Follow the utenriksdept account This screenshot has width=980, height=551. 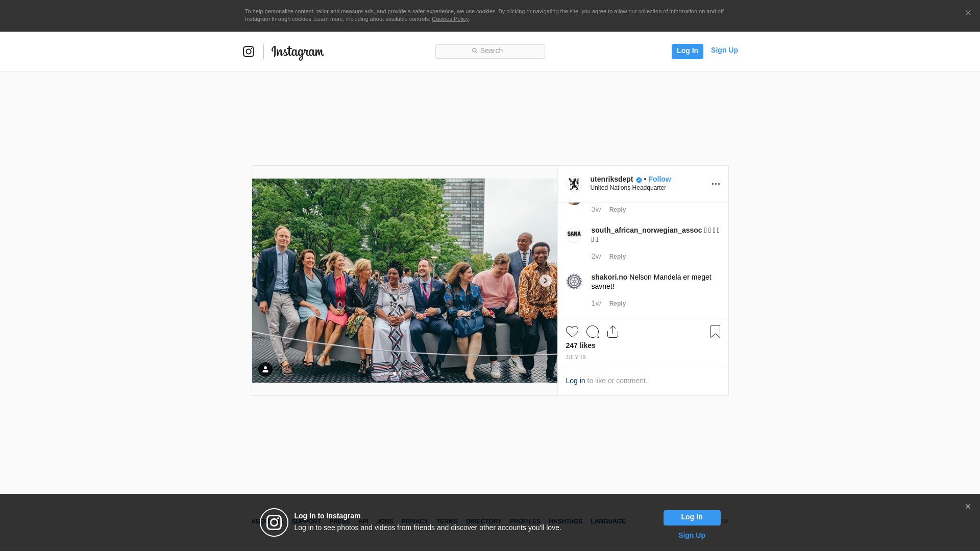659,179
